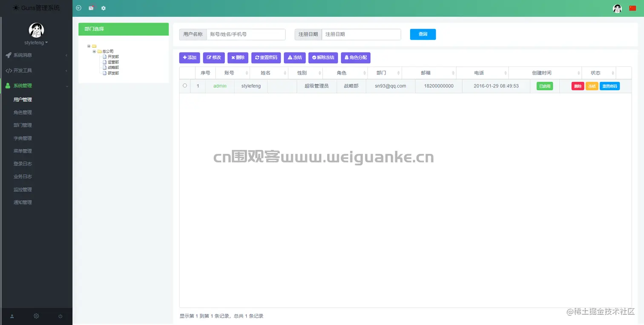The width and height of the screenshot is (644, 325).
Task: Click the rocket icon next to 系统消息
Action: [8, 55]
